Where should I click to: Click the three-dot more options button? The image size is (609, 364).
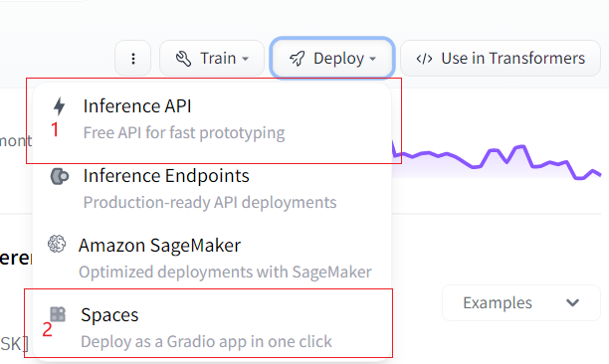click(x=132, y=59)
